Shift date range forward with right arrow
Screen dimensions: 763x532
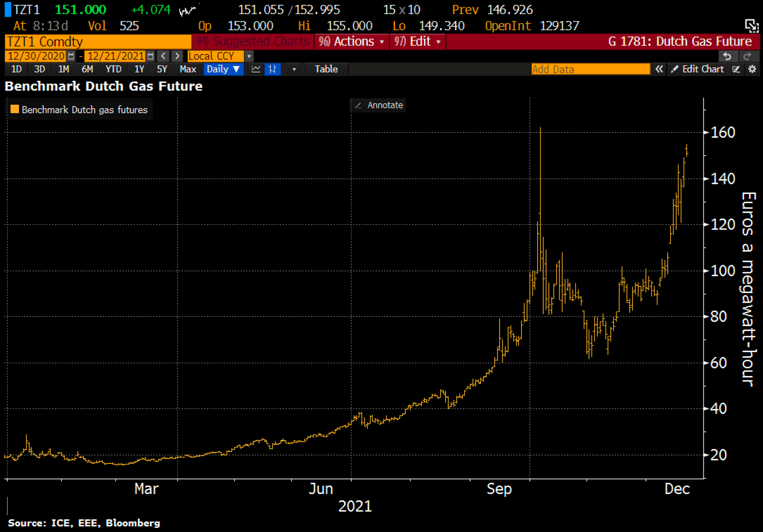(177, 56)
